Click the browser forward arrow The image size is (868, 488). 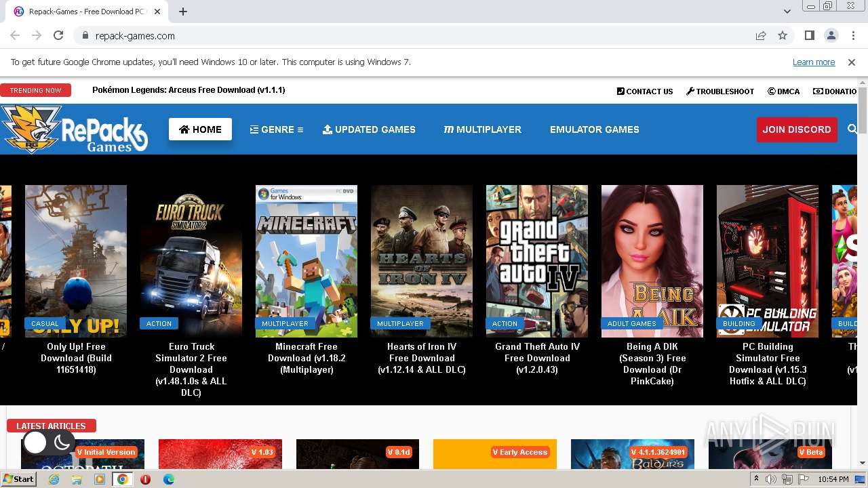click(x=37, y=35)
